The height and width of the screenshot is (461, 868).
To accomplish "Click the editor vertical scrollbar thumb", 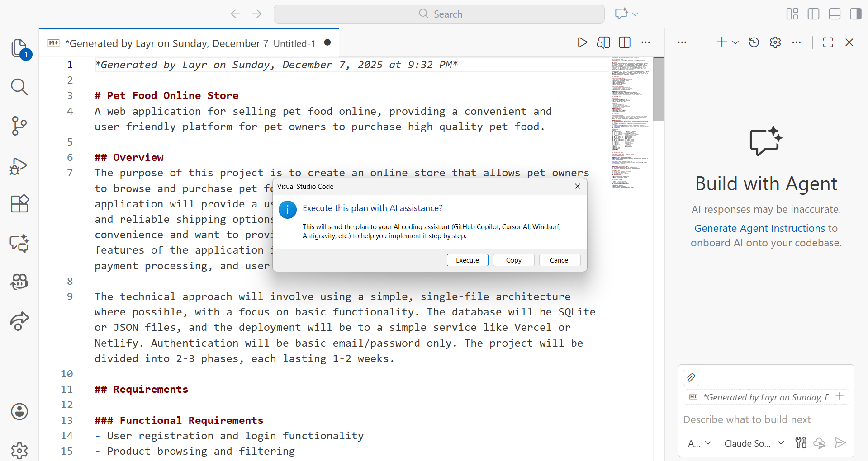I will pyautogui.click(x=659, y=89).
